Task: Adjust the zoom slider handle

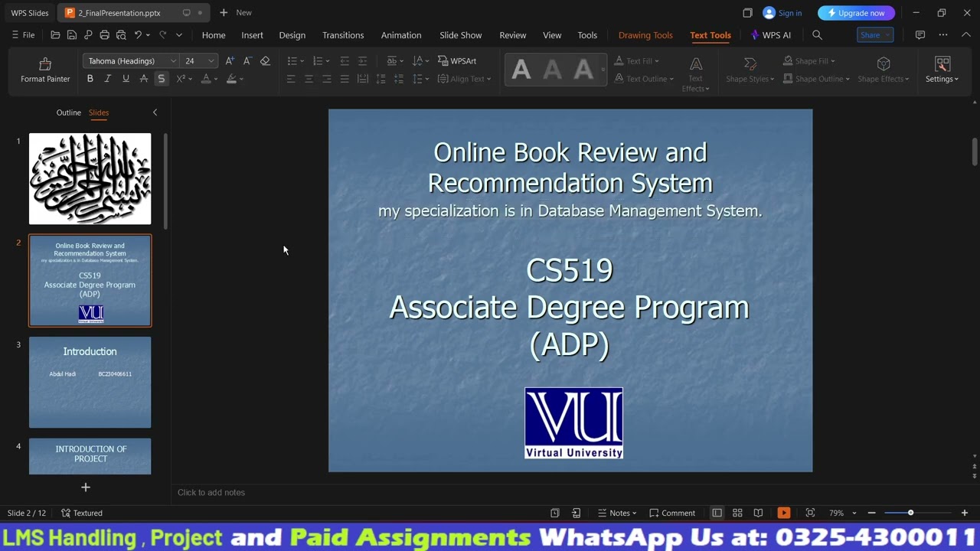Action: (910, 513)
